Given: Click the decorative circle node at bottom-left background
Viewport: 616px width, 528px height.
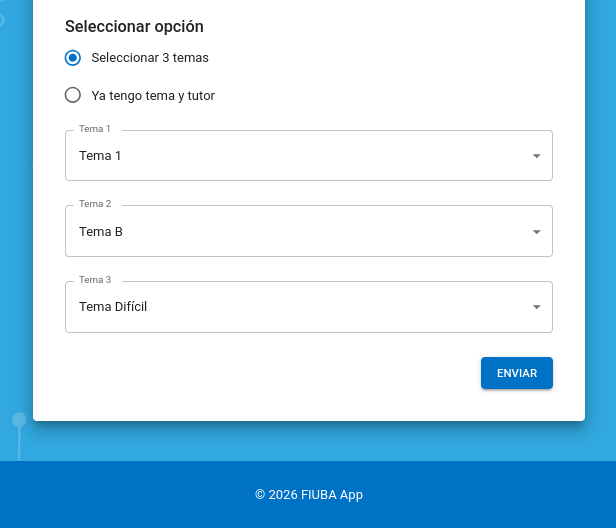Looking at the screenshot, I should 19,420.
